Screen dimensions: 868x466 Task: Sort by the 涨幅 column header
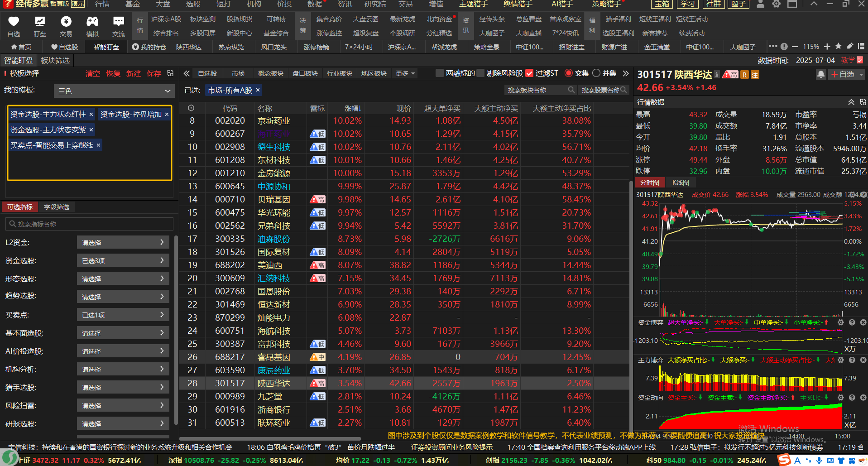353,108
